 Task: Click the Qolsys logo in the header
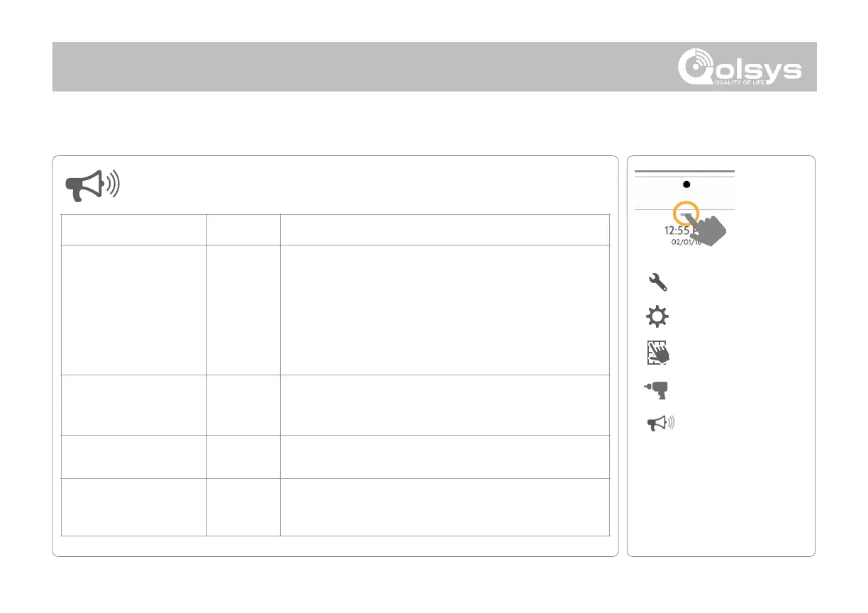740,68
